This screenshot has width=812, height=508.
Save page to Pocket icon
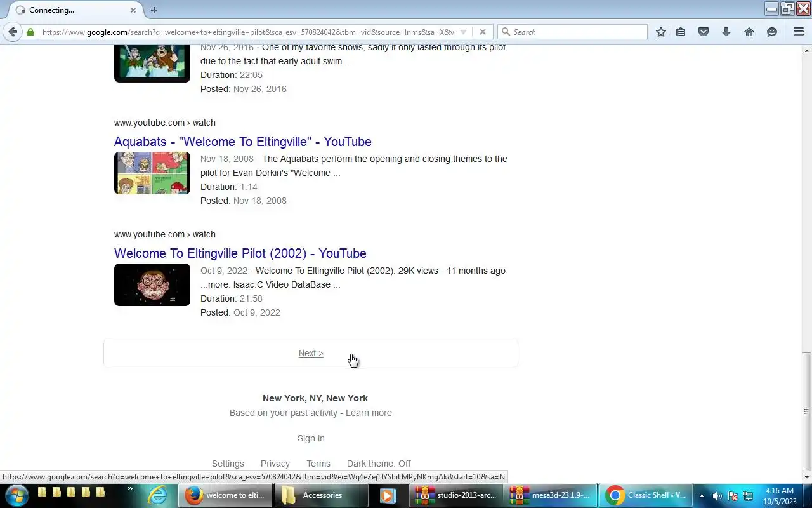[704, 32]
